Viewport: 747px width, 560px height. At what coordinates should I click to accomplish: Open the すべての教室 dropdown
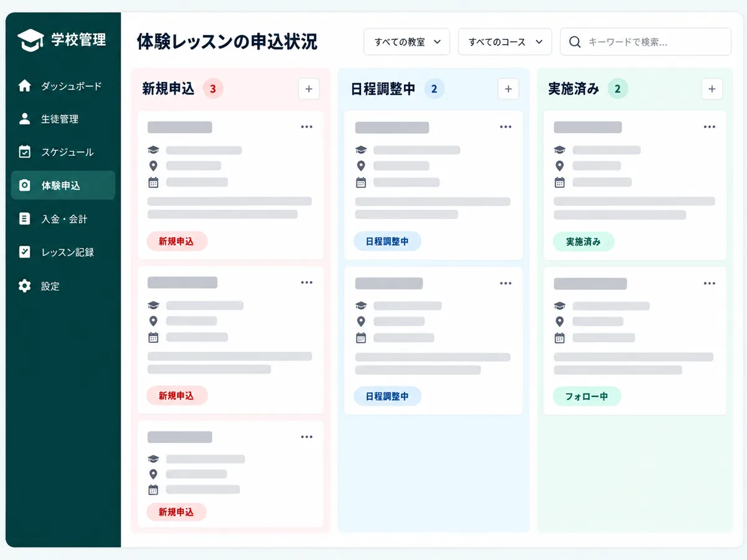point(406,42)
